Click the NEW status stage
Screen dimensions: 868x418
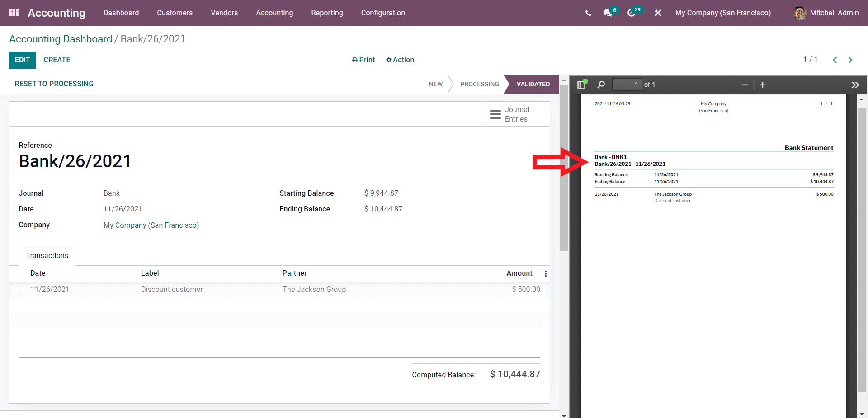(x=436, y=85)
